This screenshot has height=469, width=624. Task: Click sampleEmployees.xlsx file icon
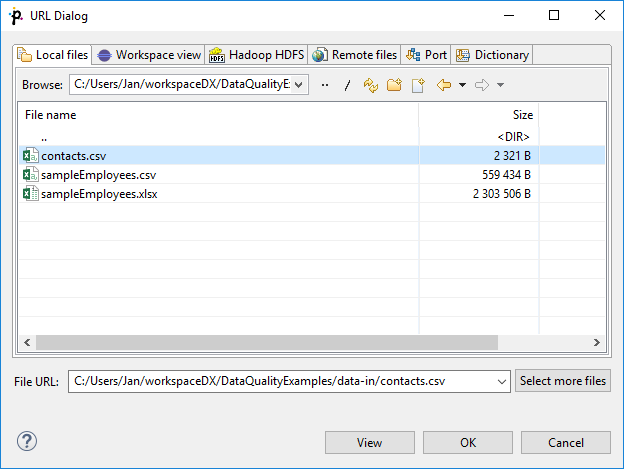coord(30,194)
